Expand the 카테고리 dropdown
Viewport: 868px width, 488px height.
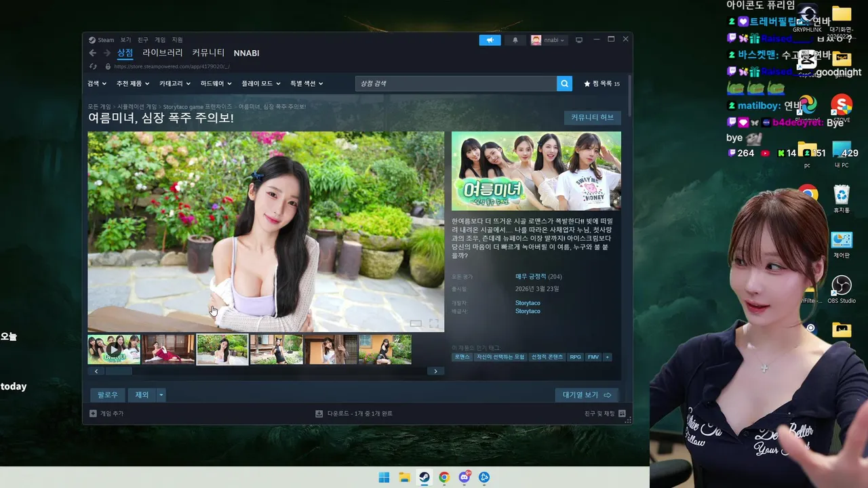click(x=175, y=83)
